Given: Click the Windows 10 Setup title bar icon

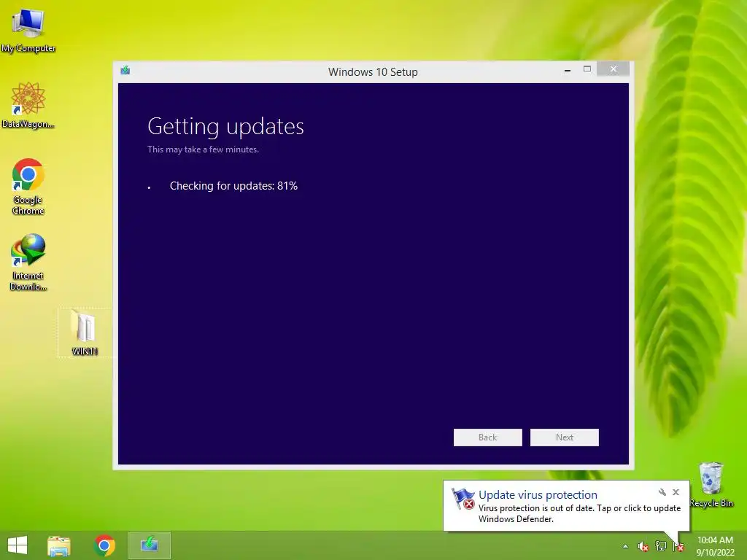Looking at the screenshot, I should (x=125, y=71).
